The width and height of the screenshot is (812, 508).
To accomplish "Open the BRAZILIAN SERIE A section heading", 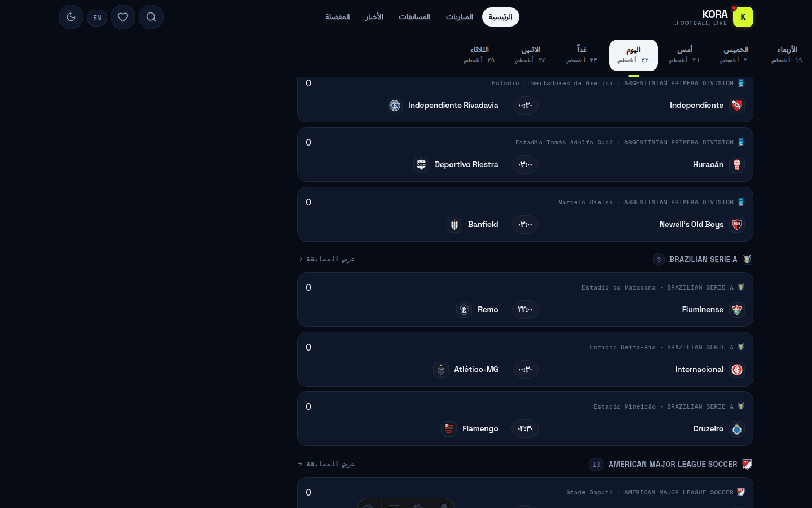I will point(703,260).
